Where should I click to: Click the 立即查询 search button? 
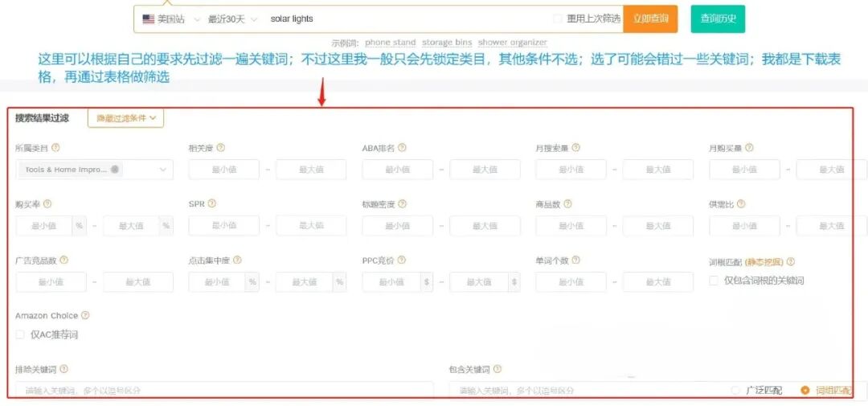point(650,18)
